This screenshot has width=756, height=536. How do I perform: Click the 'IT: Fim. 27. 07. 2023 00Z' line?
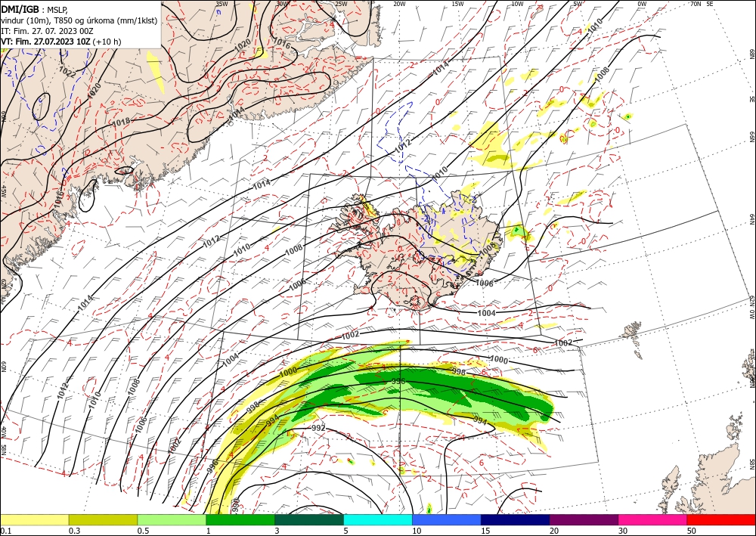pos(47,31)
